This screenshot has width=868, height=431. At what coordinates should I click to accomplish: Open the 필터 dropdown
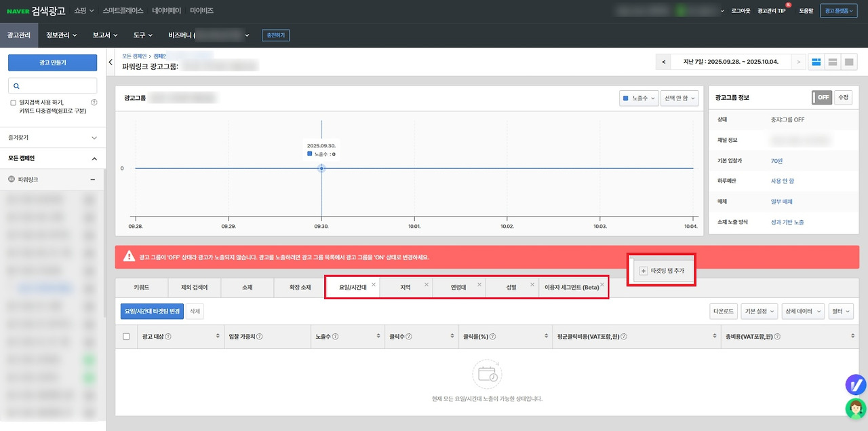(x=841, y=312)
